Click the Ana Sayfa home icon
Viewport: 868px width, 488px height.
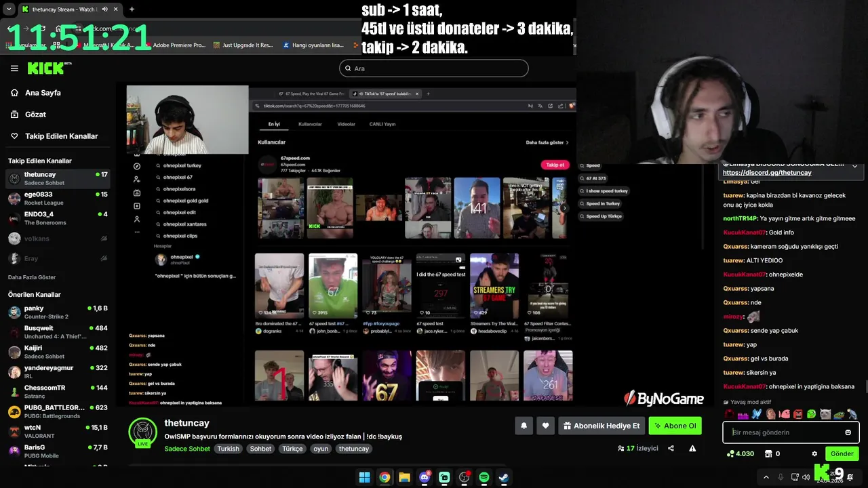14,93
